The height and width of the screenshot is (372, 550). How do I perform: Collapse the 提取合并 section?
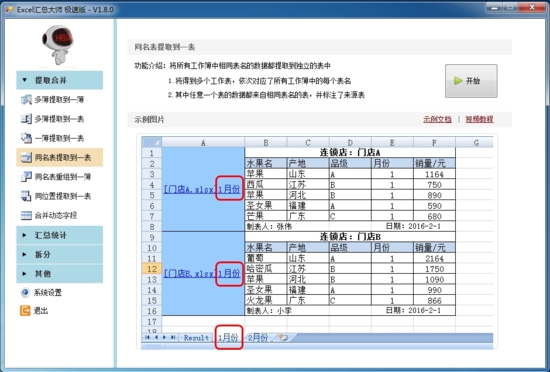tap(60, 80)
